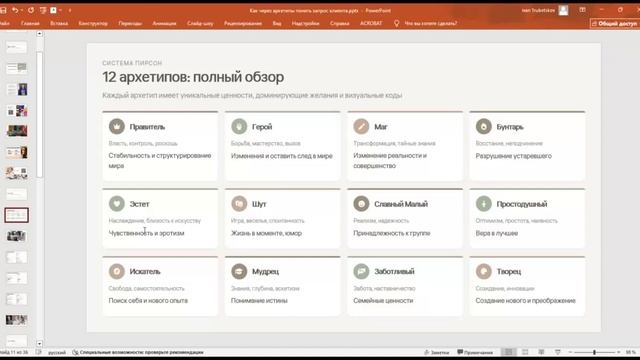The image size is (640, 360).
Task: Save the presentation with the disk icon
Action: [x=3, y=10]
